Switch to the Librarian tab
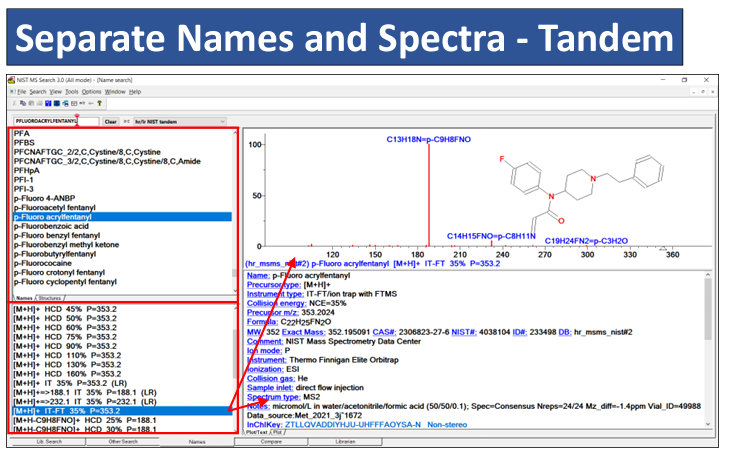The height and width of the screenshot is (456, 732). pos(345,442)
